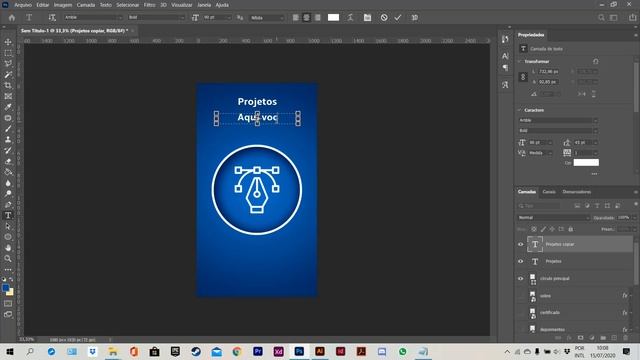
Task: Select the Path Selection tool
Action: 8,226
